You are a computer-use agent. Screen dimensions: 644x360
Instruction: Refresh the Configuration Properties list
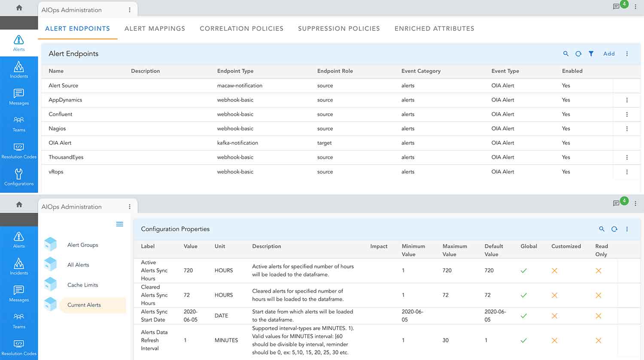pyautogui.click(x=614, y=229)
